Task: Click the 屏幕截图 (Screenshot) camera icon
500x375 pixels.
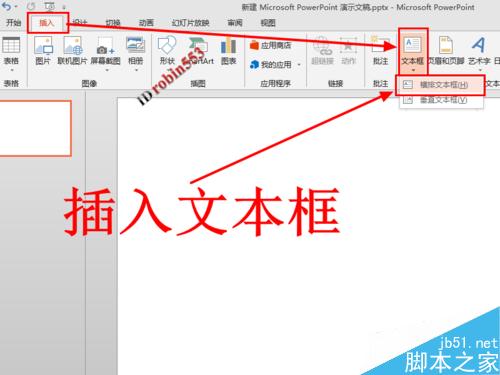Action: 105,47
